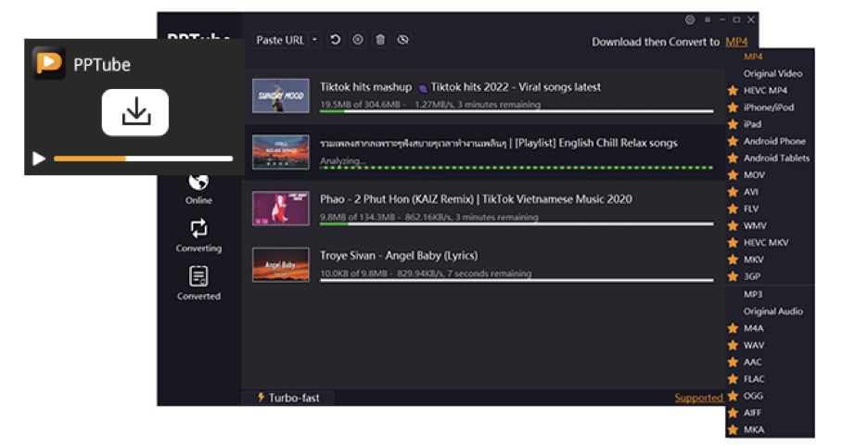The width and height of the screenshot is (868, 445).
Task: Click the pause all circle icon
Action: pos(358,40)
